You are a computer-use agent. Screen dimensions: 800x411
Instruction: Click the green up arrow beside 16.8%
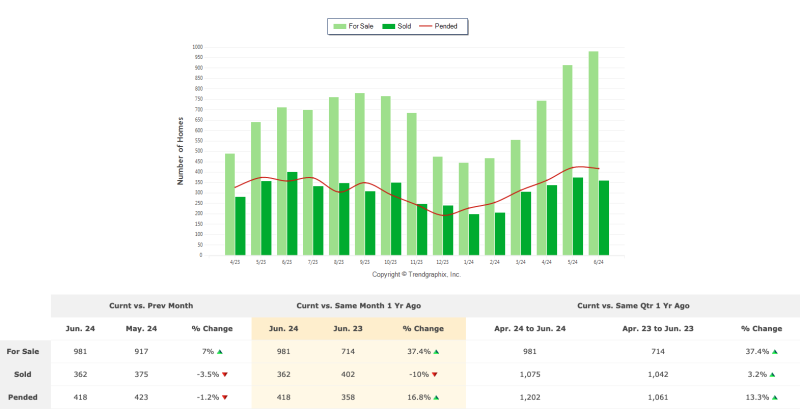(x=440, y=397)
